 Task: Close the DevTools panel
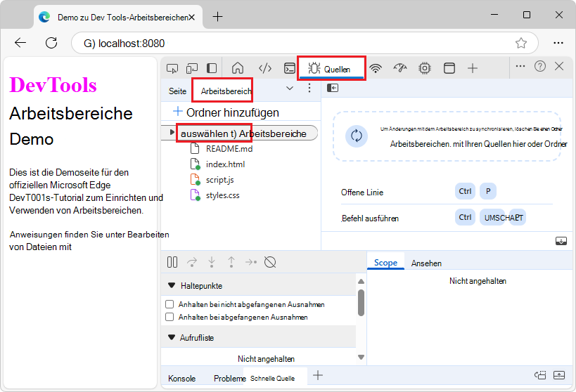click(559, 67)
